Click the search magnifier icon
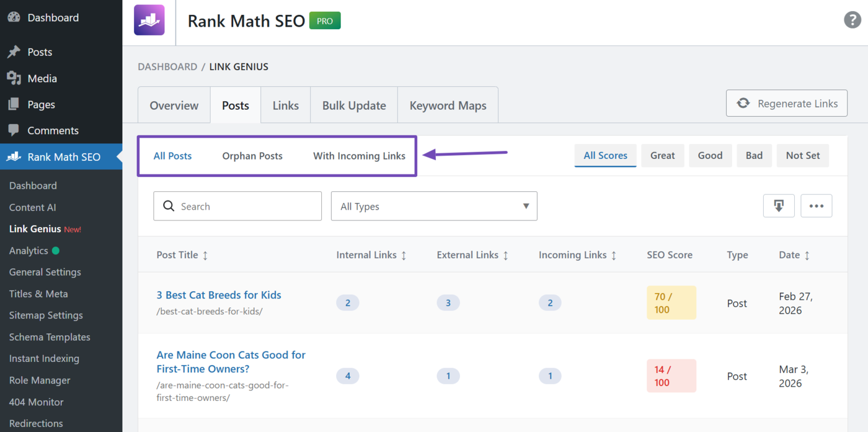868x432 pixels. pyautogui.click(x=169, y=206)
